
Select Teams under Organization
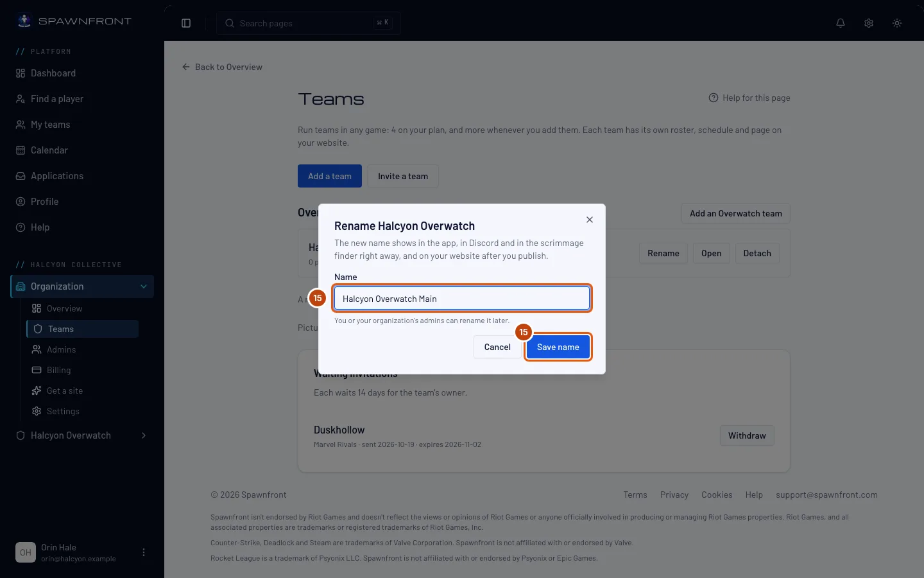pos(82,329)
